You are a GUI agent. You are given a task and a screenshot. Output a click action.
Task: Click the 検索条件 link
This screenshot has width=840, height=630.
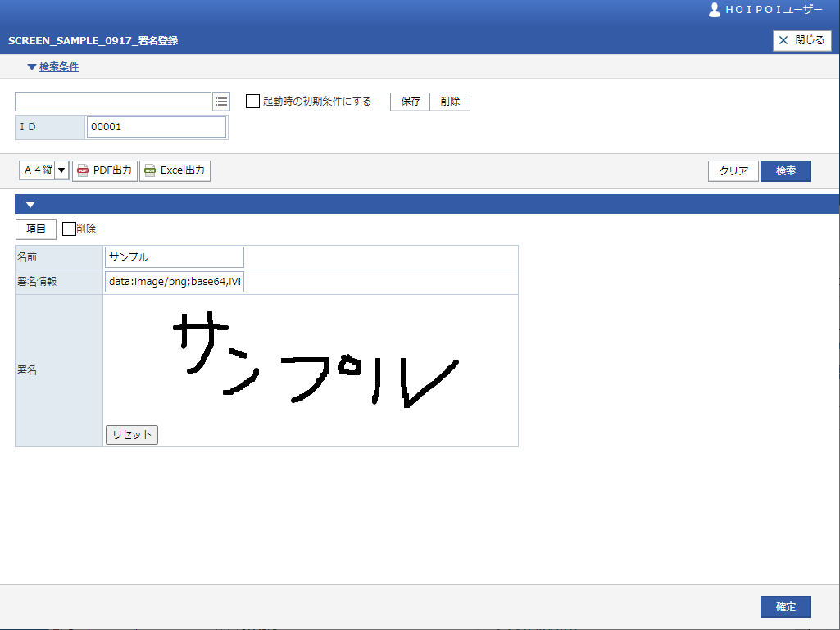point(59,67)
